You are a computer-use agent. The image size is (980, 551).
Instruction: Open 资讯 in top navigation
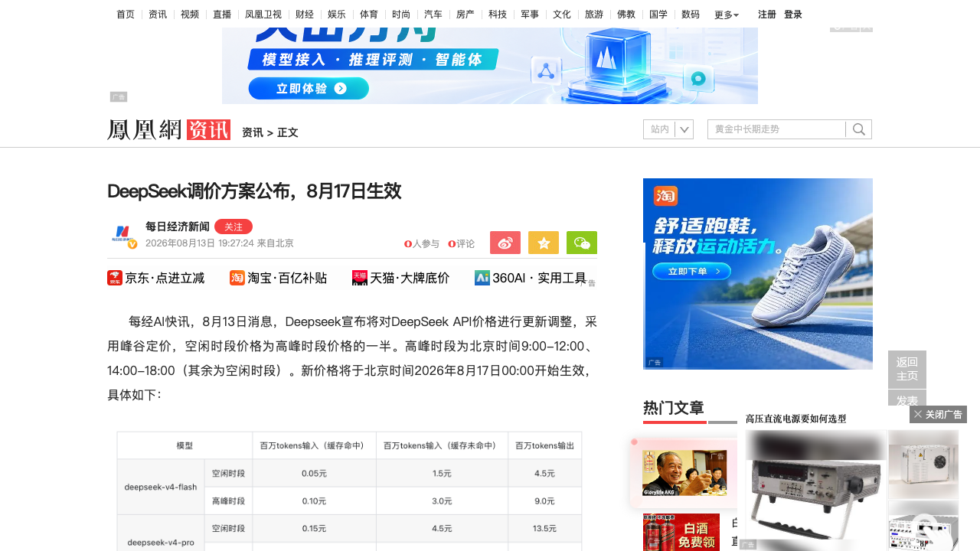pyautogui.click(x=158, y=14)
